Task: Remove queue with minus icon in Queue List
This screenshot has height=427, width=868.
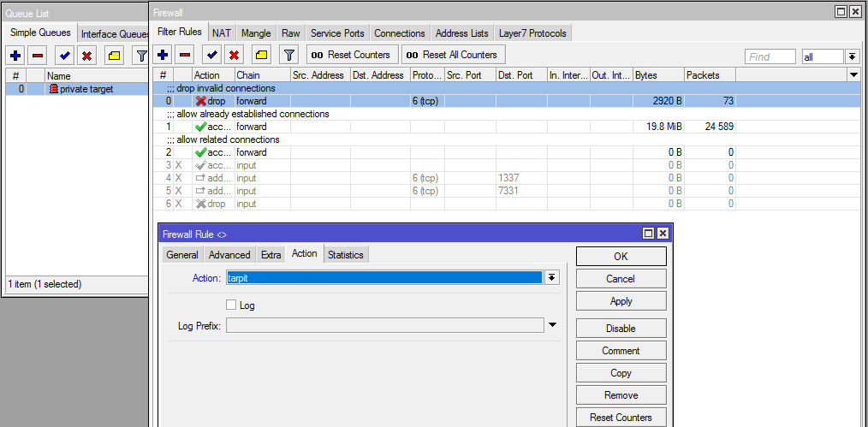Action: [x=38, y=56]
